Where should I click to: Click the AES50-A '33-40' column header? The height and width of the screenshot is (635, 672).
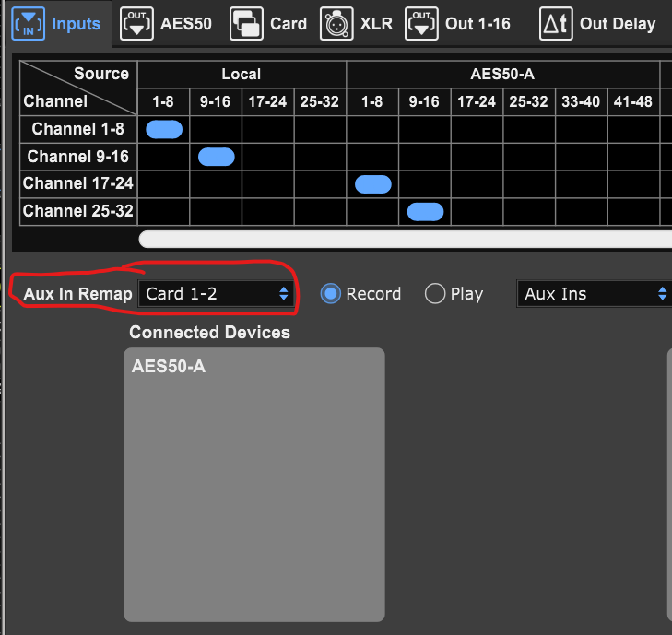coord(581,102)
